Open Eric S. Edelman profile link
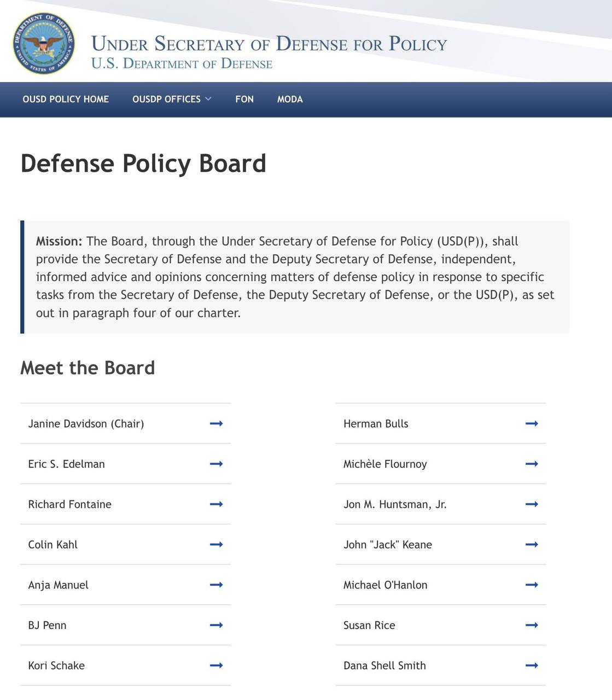Image resolution: width=612 pixels, height=700 pixels. tap(66, 464)
